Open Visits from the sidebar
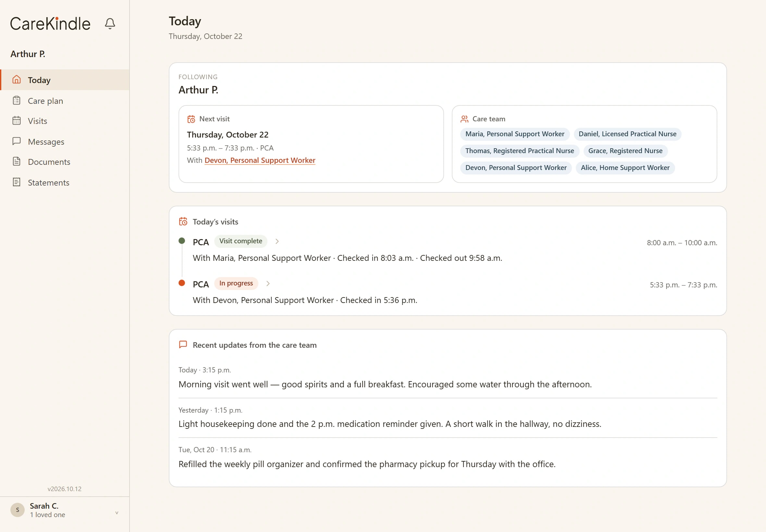766x532 pixels. pyautogui.click(x=65, y=121)
